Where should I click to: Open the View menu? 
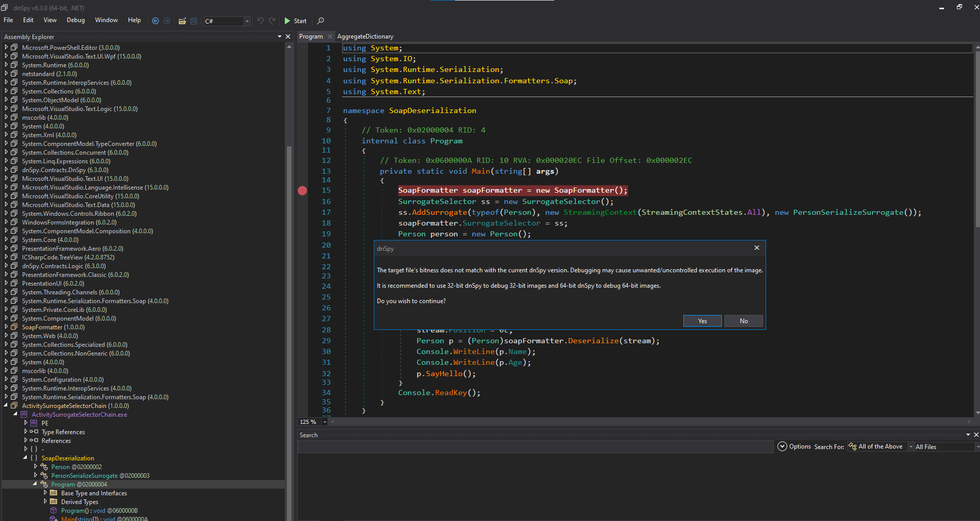[50, 20]
